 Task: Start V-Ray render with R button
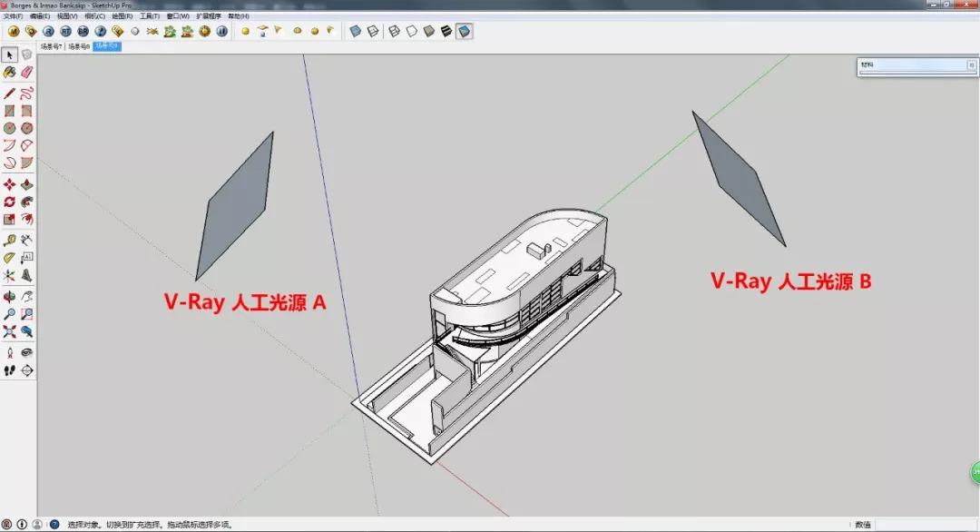[48, 31]
